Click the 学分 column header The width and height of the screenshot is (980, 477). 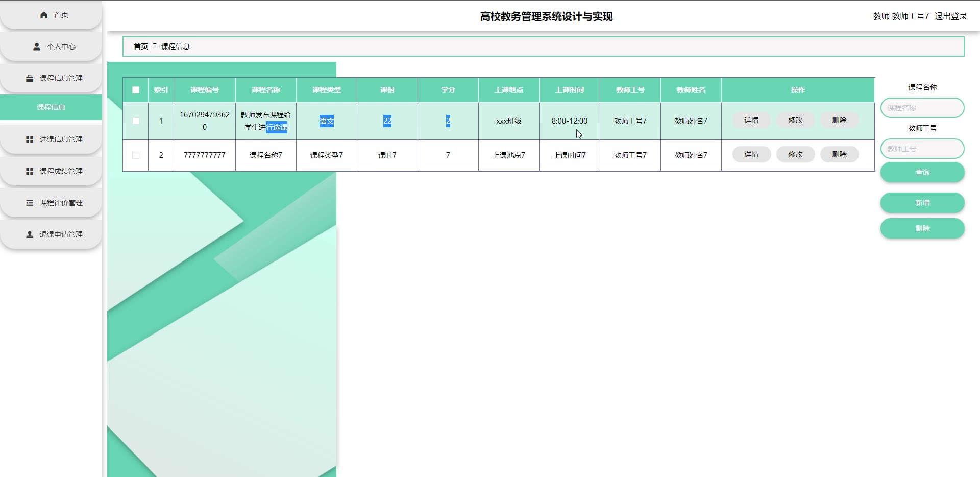click(x=448, y=90)
